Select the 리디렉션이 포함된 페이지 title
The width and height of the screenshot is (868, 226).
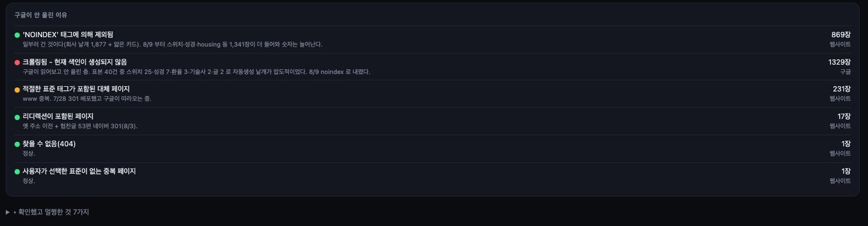click(x=58, y=116)
